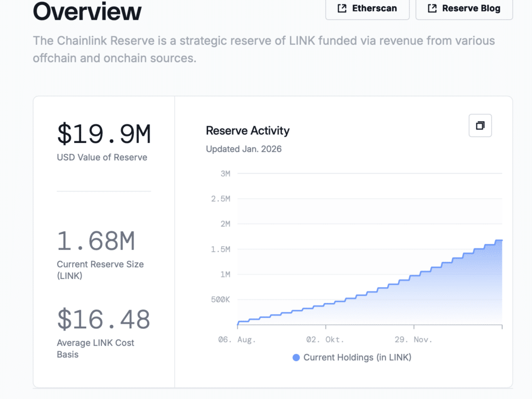Click the $19.9M USD Value of Reserve figure
The height and width of the screenshot is (399, 532).
tap(104, 134)
